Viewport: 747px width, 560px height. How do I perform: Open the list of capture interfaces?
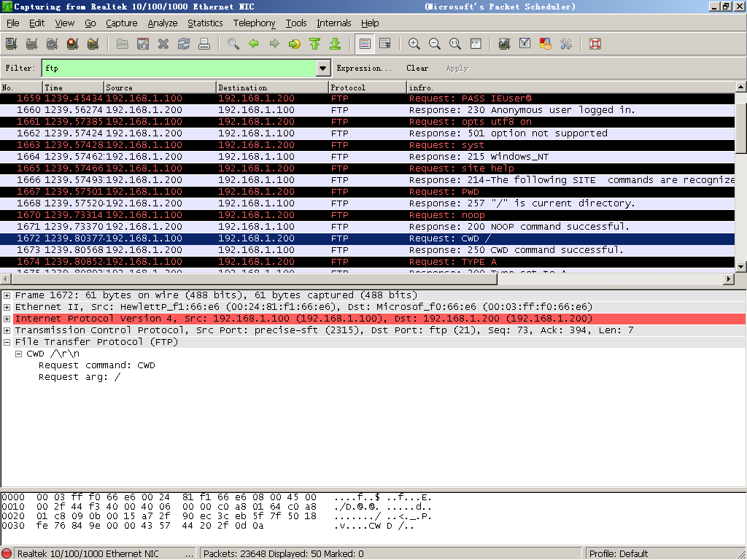[12, 44]
